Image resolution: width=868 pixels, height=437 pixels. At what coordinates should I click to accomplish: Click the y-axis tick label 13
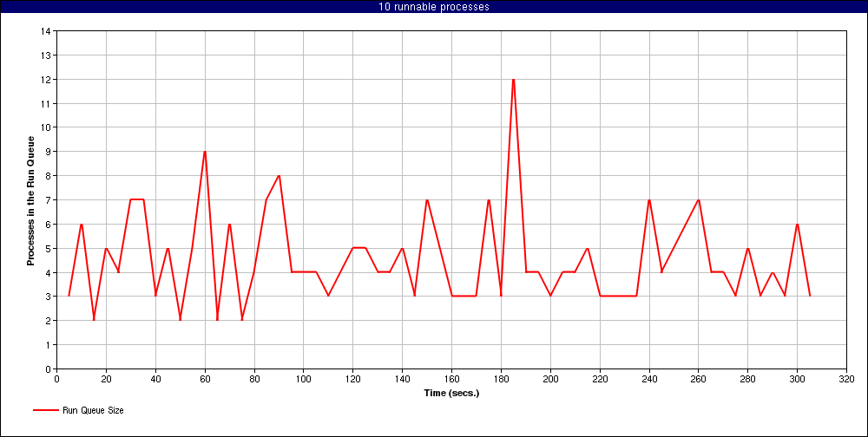click(x=46, y=55)
